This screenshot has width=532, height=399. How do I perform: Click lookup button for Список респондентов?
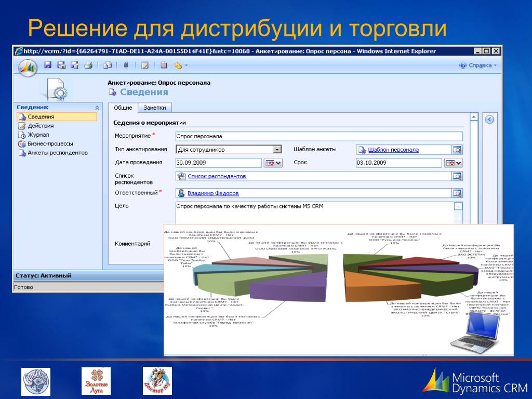(x=457, y=177)
